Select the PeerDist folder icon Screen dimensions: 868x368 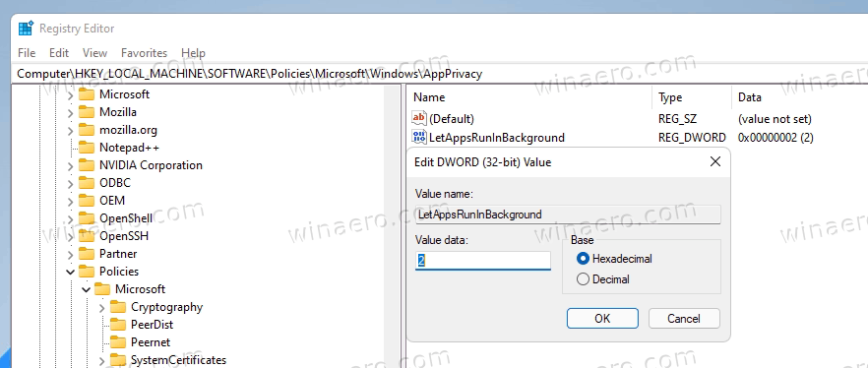click(x=117, y=325)
